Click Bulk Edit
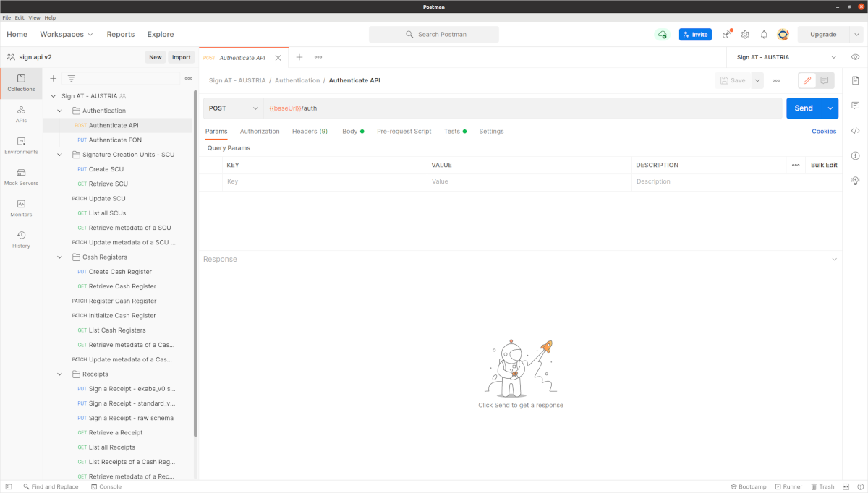Viewport: 868px width, 493px height. (824, 165)
